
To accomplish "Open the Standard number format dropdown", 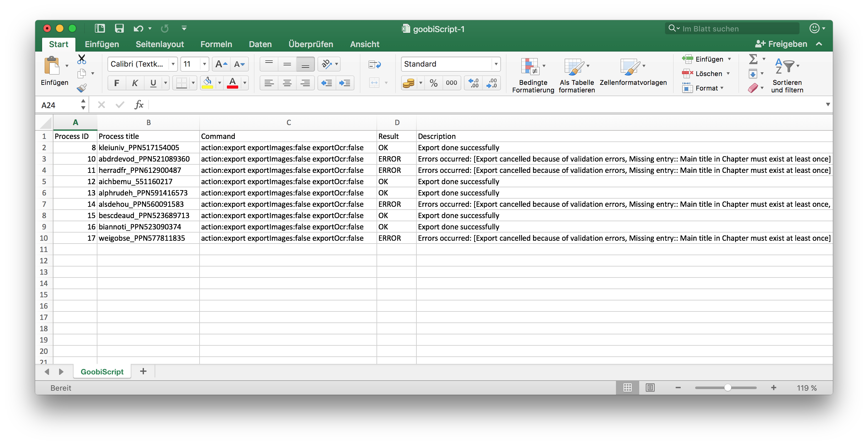I will click(496, 64).
